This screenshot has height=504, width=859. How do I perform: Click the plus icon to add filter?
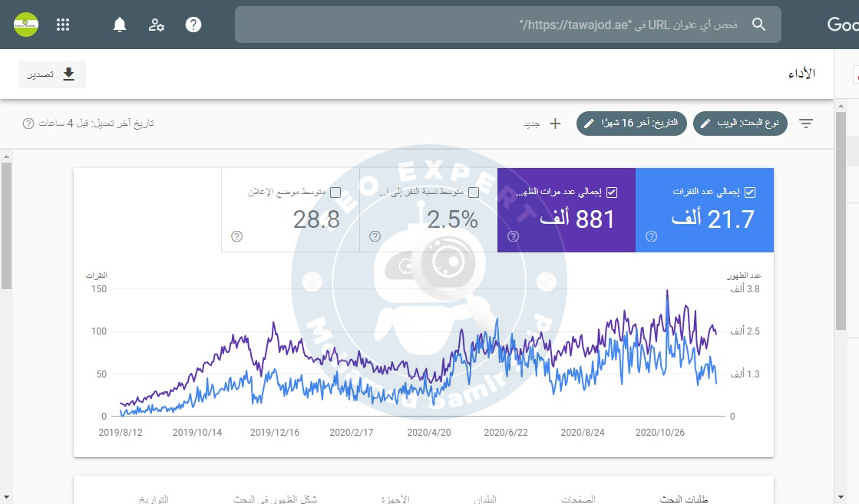pyautogui.click(x=555, y=124)
